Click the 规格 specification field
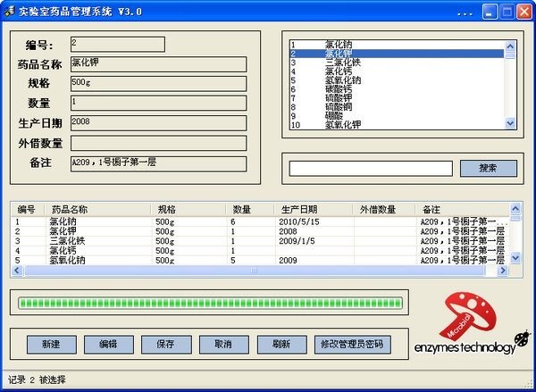The height and width of the screenshot is (392, 536). tap(158, 84)
